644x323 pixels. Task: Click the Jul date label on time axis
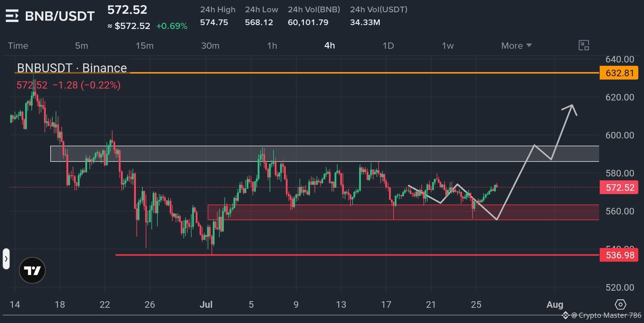tap(206, 305)
